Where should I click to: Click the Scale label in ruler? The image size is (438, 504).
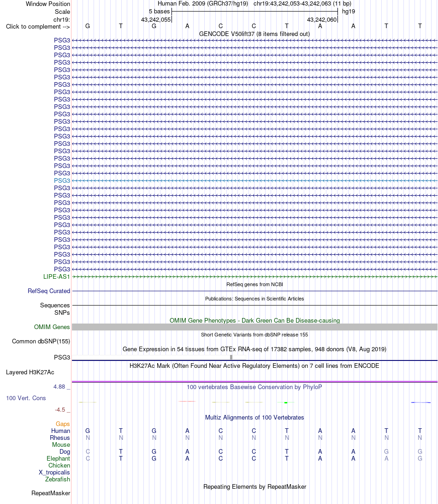[x=62, y=12]
